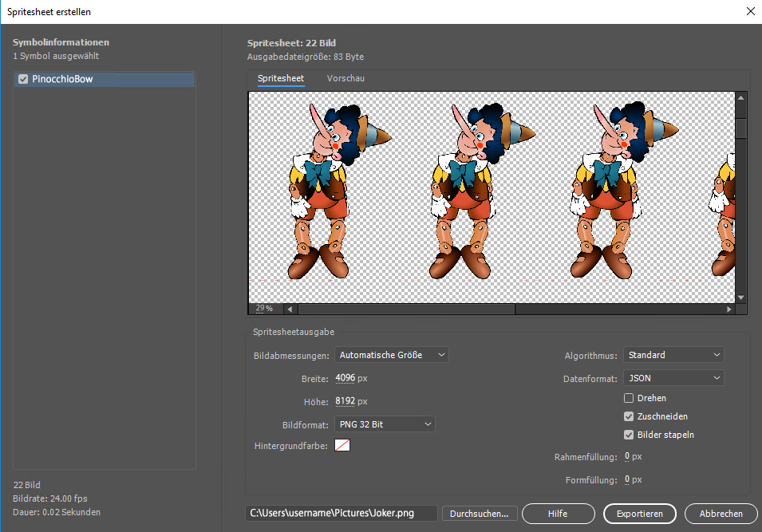Click the right arrow of horizontal scrollbar

click(728, 309)
